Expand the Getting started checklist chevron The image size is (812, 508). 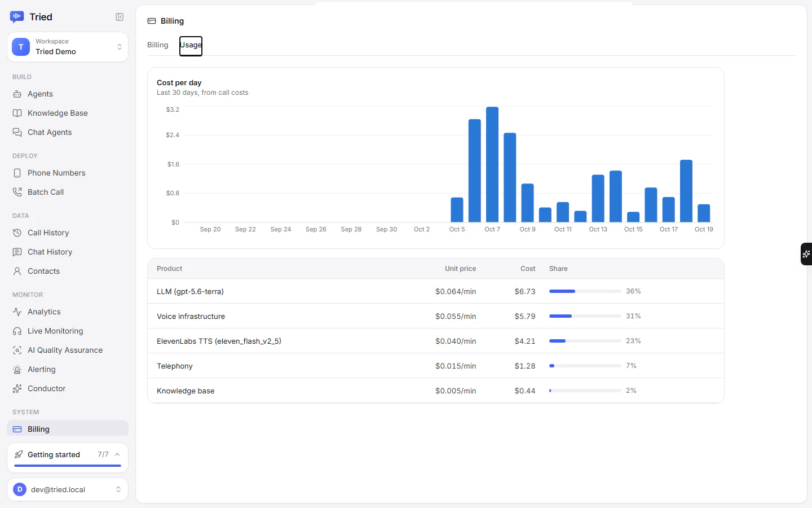click(x=117, y=454)
